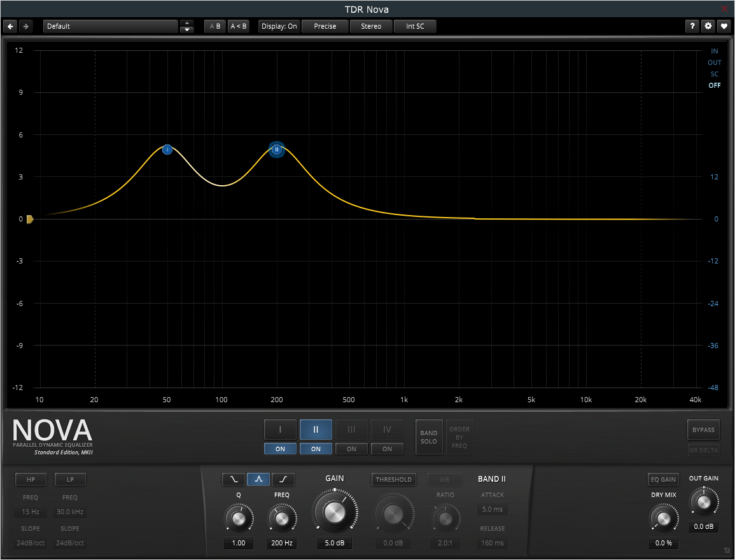The height and width of the screenshot is (560, 735).
Task: Set analyzer to OFF
Action: point(714,85)
